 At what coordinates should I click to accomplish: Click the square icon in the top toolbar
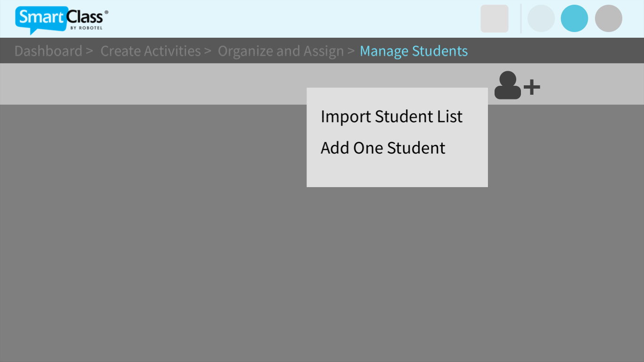(x=494, y=18)
